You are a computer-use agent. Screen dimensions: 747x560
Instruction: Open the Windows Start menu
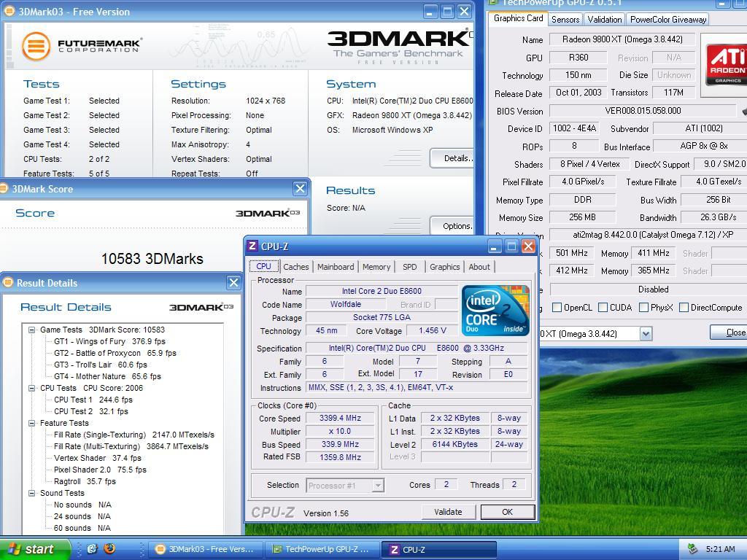[x=35, y=549]
